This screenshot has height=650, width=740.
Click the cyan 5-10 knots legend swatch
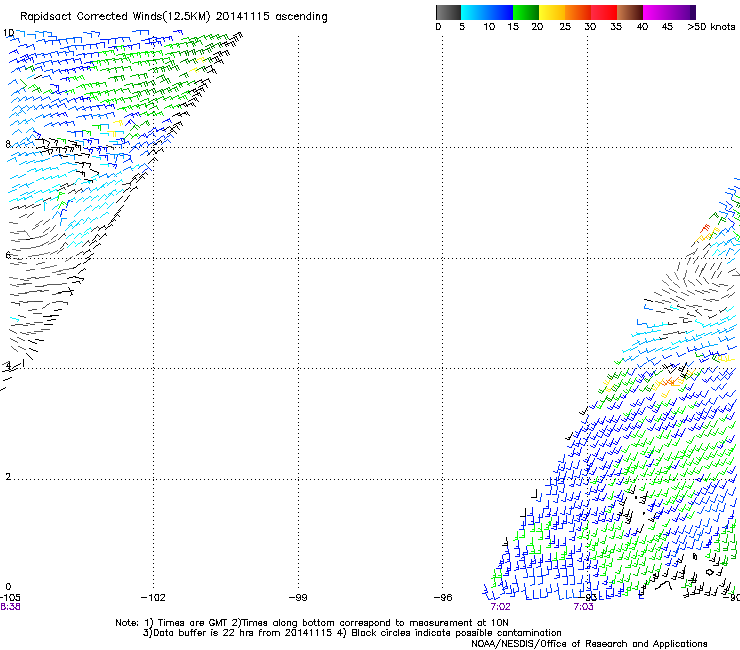474,12
